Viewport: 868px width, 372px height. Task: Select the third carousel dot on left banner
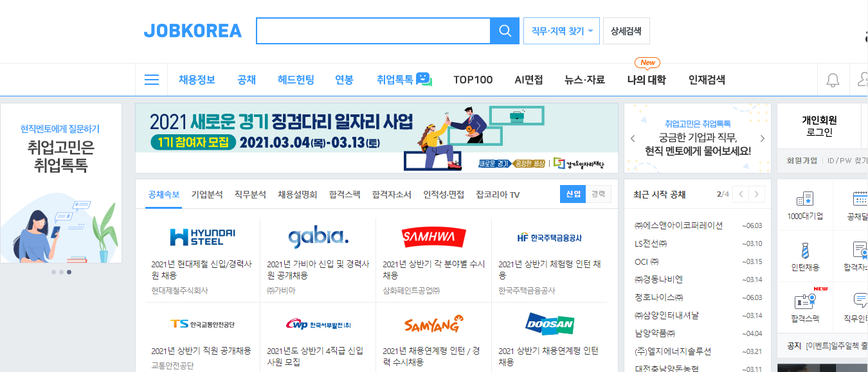(69, 272)
